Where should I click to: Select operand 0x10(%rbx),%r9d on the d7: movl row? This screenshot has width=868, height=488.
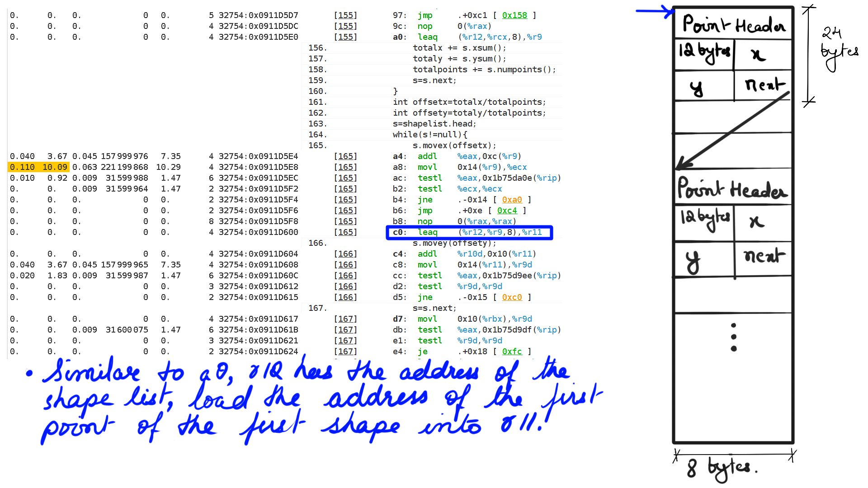click(x=495, y=319)
